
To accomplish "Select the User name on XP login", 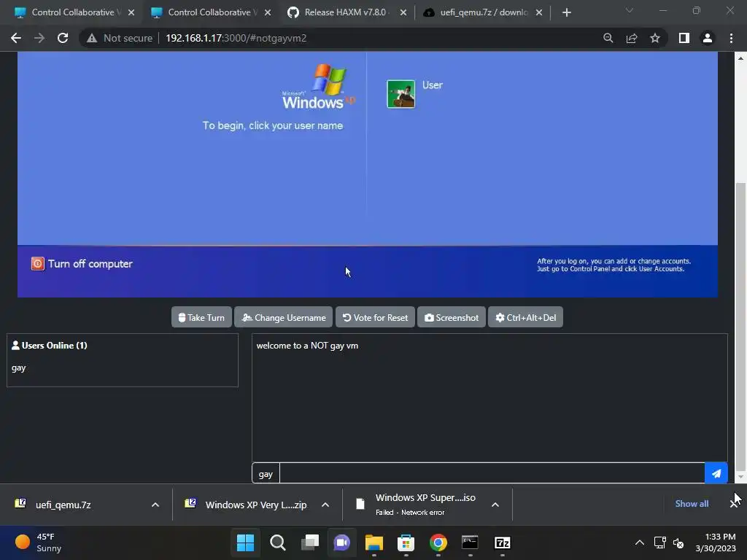I will pyautogui.click(x=432, y=85).
